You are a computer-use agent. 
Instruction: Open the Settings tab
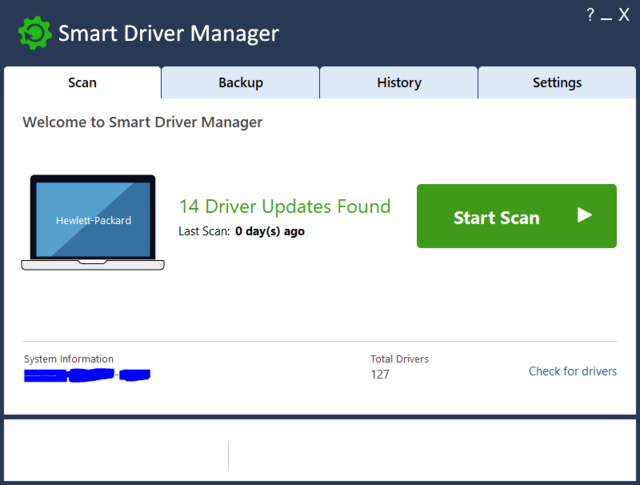(x=557, y=82)
